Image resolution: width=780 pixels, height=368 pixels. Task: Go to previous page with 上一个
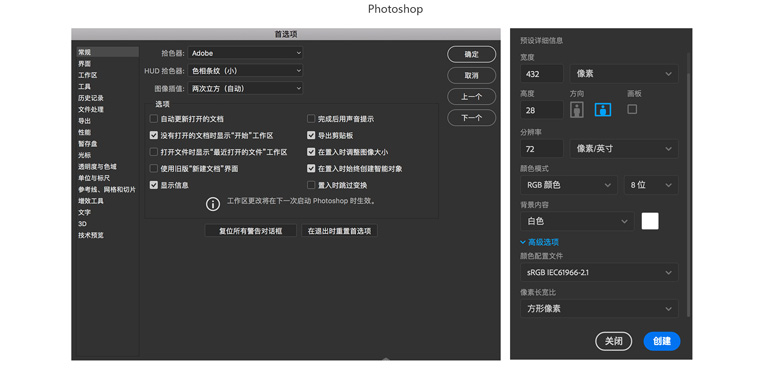(x=472, y=97)
